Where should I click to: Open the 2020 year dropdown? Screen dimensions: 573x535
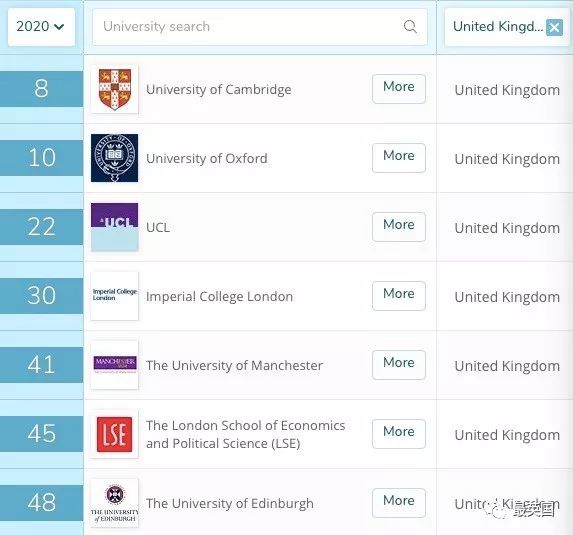(41, 27)
